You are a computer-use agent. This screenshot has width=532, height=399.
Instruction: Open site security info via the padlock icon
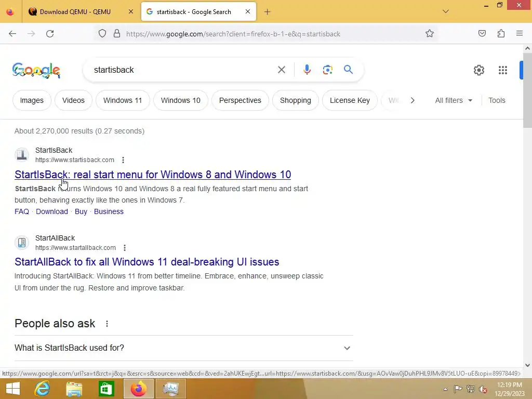point(117,34)
